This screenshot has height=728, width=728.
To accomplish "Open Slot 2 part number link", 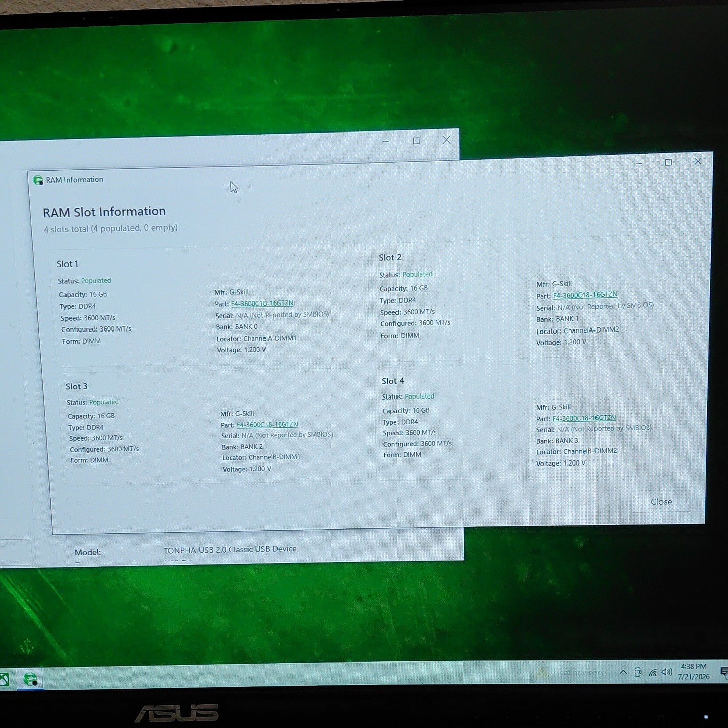I will coord(585,295).
